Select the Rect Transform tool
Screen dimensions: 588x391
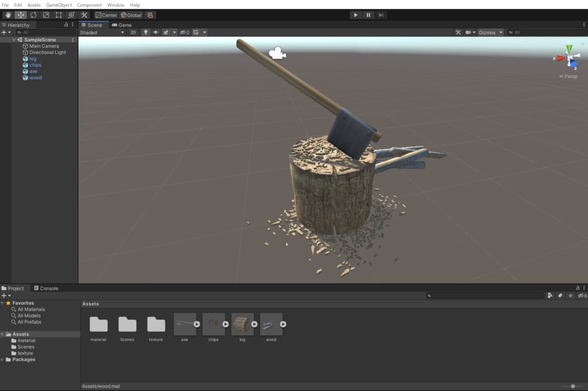point(59,15)
